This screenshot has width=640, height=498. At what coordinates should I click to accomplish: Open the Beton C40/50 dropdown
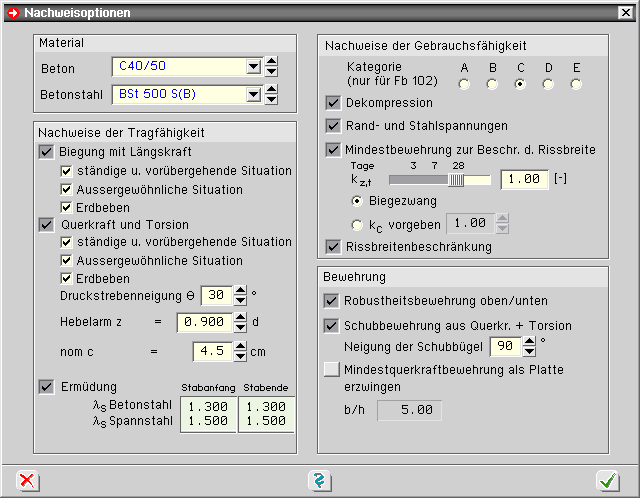point(253,68)
